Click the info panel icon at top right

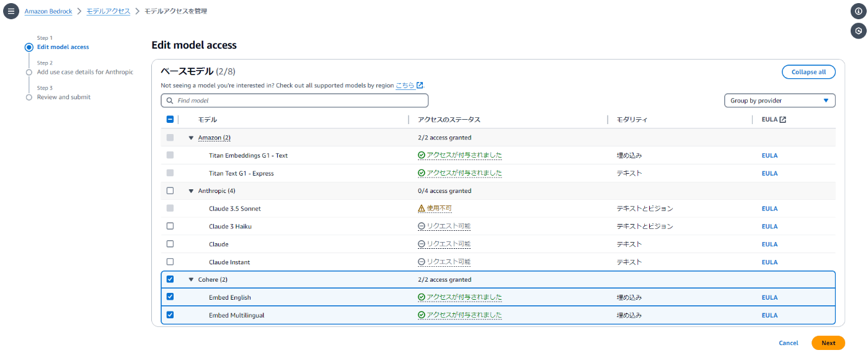[x=858, y=11]
